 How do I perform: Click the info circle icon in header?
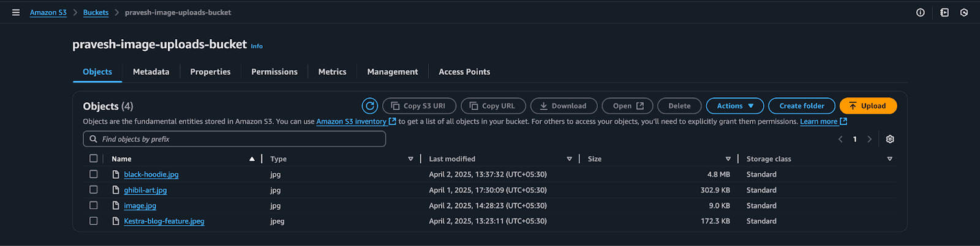pos(920,12)
